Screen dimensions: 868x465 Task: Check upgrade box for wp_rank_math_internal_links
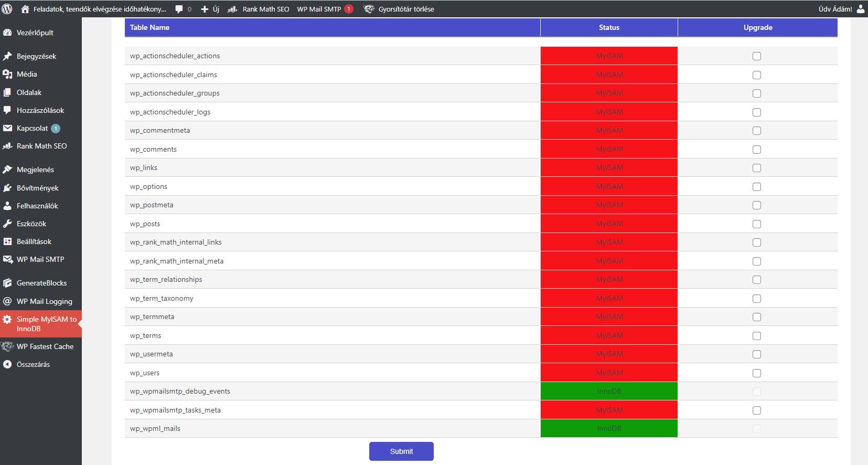tap(757, 242)
